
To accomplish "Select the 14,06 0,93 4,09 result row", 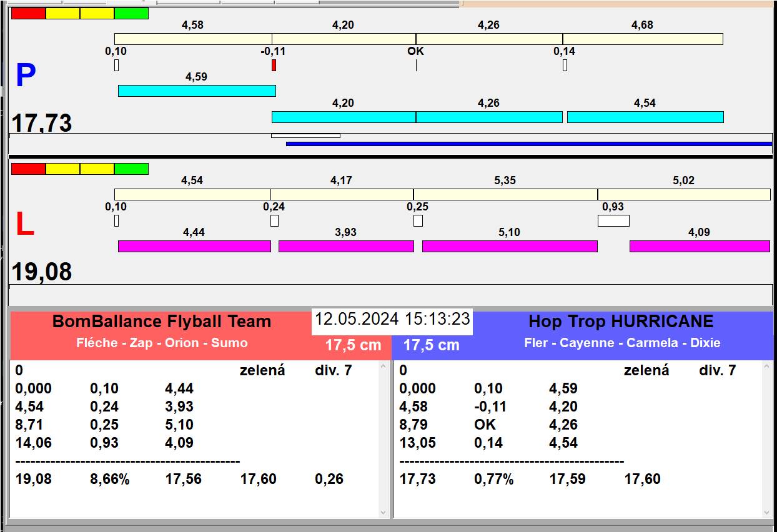I will coord(104,443).
